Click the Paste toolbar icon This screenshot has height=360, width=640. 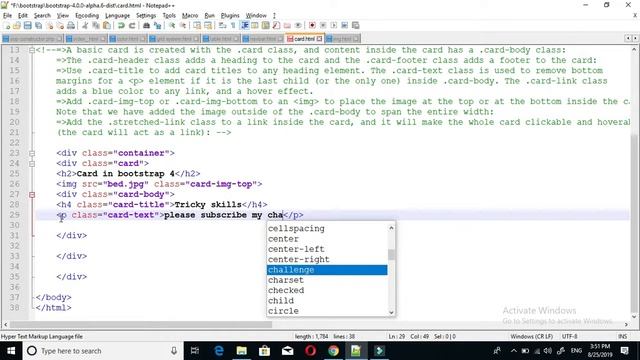[x=107, y=26]
